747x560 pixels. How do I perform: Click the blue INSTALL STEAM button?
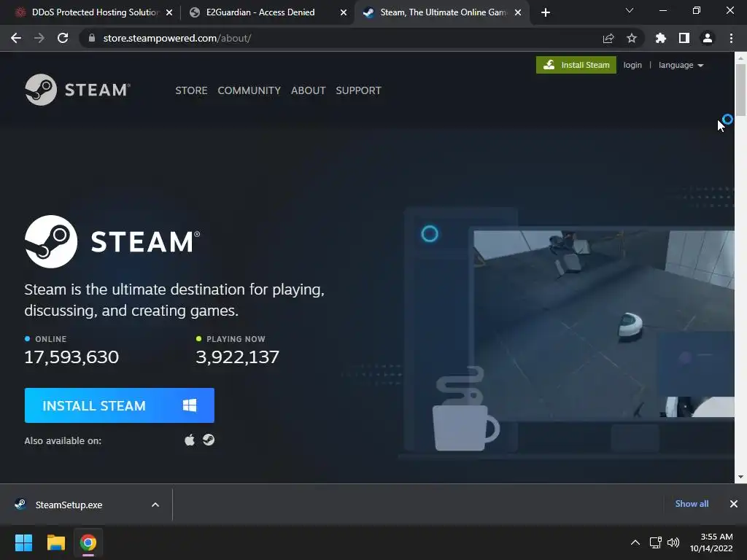tap(119, 405)
